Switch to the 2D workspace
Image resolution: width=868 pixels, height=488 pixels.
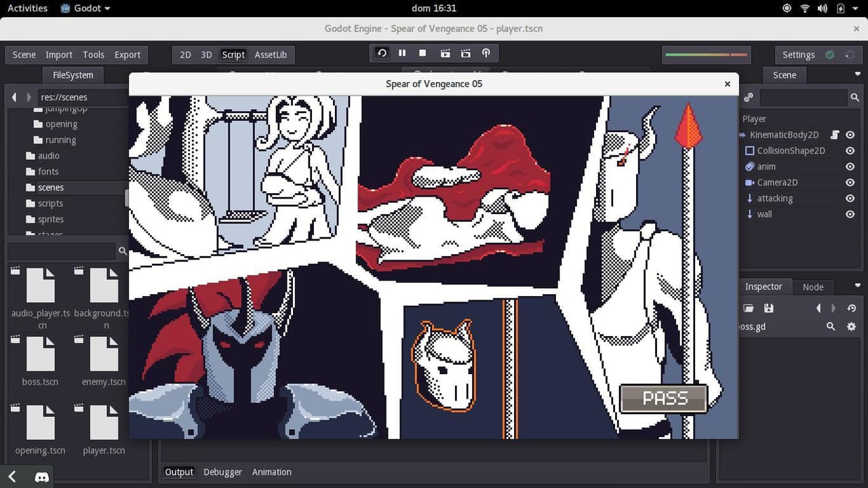[185, 55]
